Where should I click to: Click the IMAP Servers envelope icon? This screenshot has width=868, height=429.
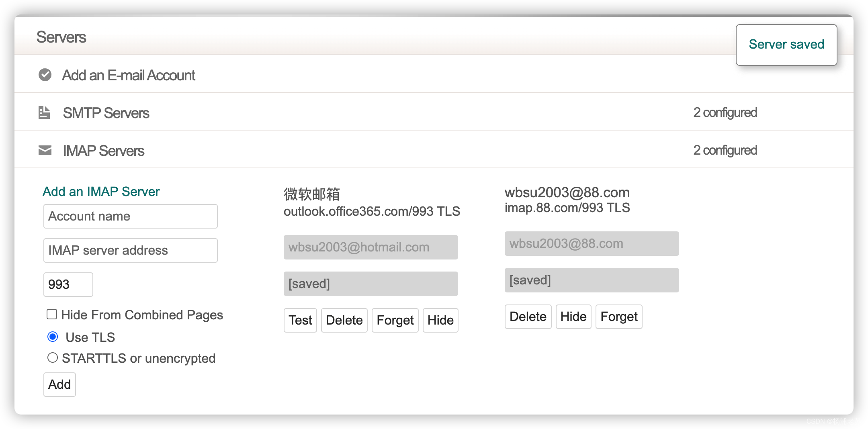45,150
